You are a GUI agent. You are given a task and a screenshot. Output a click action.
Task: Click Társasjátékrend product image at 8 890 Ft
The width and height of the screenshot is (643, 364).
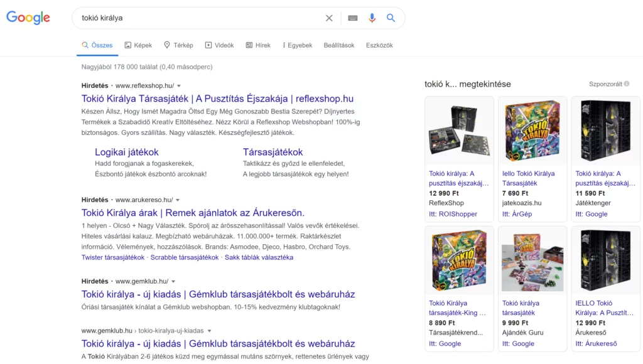459,260
